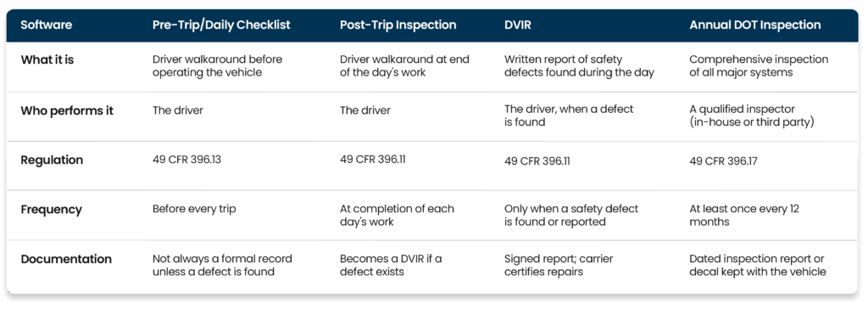
Task: Select Signed report; carrier certifies repairs cell
Action: (x=559, y=265)
